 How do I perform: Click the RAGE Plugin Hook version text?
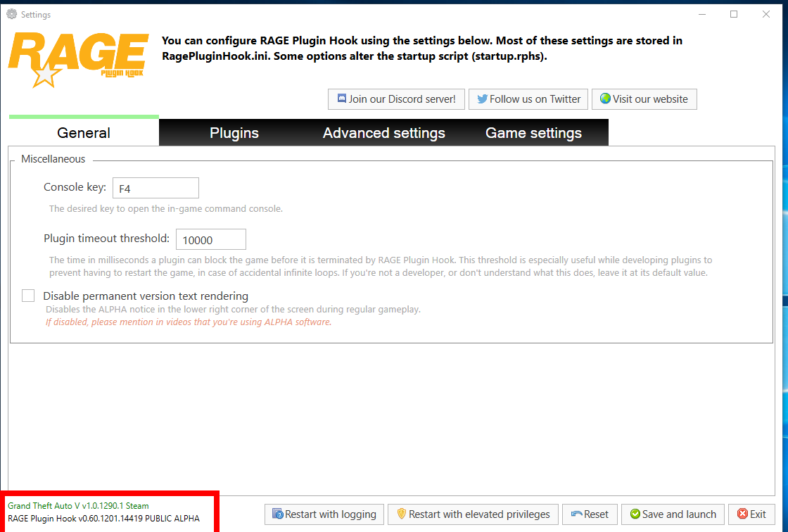pyautogui.click(x=103, y=519)
